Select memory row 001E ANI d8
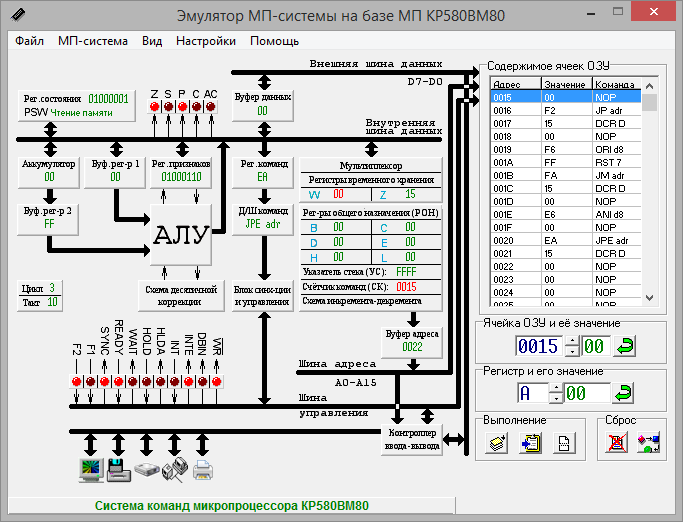The image size is (683, 522). tap(566, 214)
